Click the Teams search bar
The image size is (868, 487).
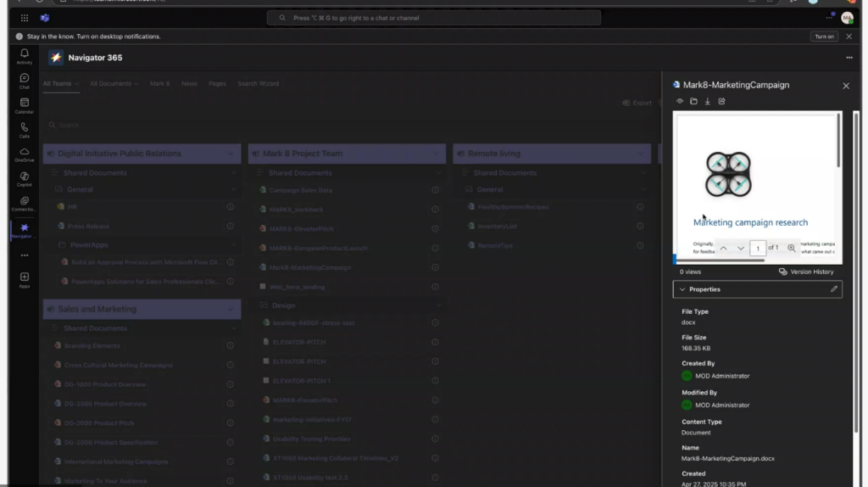coord(433,18)
